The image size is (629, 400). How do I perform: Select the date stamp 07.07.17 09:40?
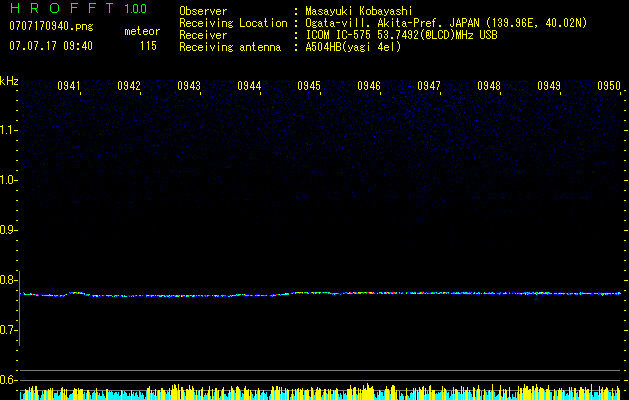tap(51, 46)
